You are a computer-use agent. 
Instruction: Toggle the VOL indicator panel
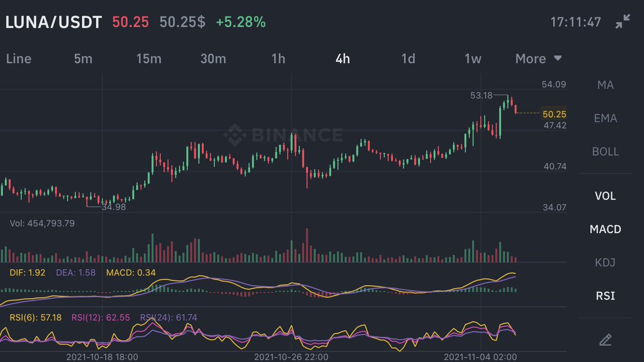(605, 196)
